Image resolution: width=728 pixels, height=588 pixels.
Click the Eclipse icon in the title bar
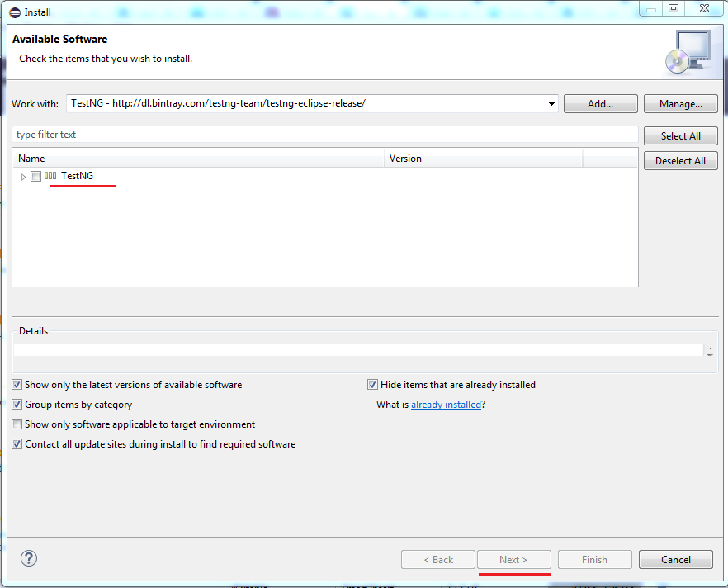[15, 12]
